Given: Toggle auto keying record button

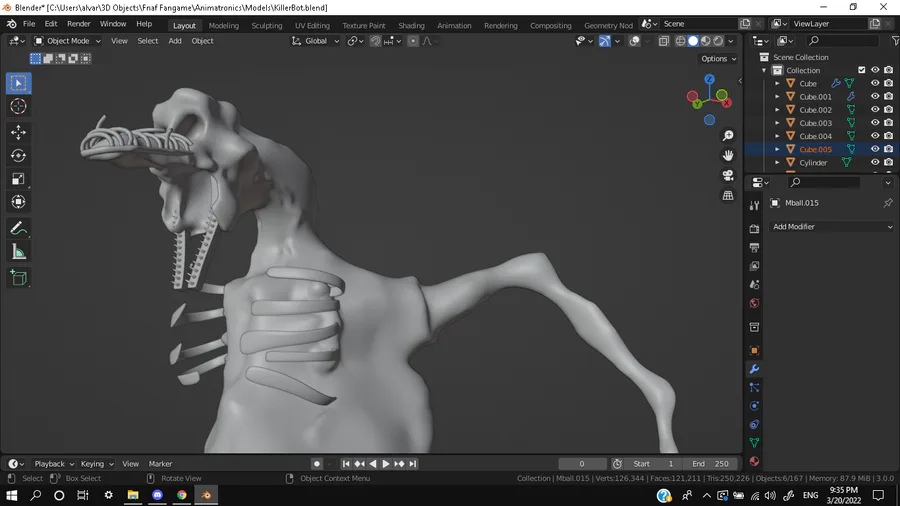Looking at the screenshot, I should pyautogui.click(x=316, y=464).
